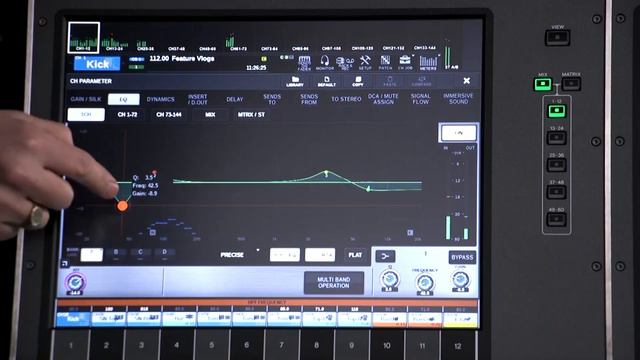
Task: Open the Patch icon
Action: [385, 63]
